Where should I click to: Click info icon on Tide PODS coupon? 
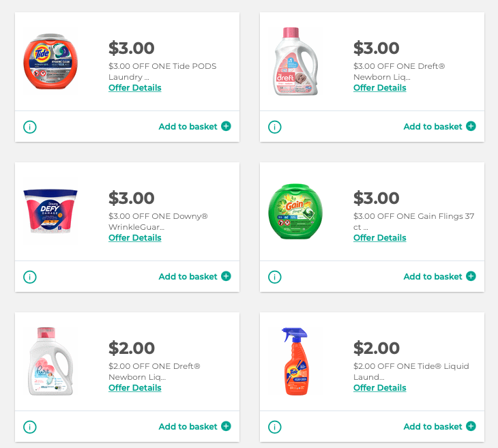[x=30, y=127]
